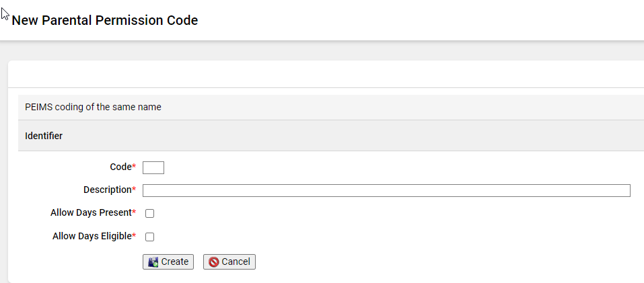Click the Cancel button text
Screen dimensions: 644x283
click(236, 261)
